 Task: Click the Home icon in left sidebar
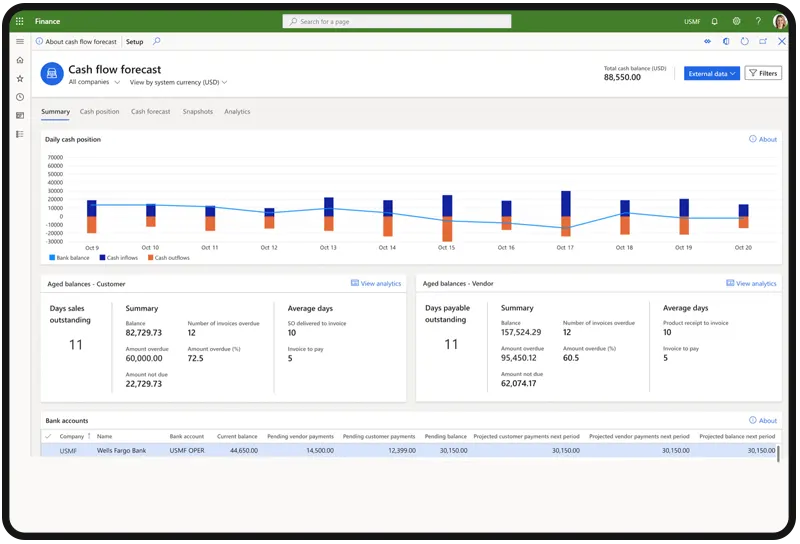(20, 60)
